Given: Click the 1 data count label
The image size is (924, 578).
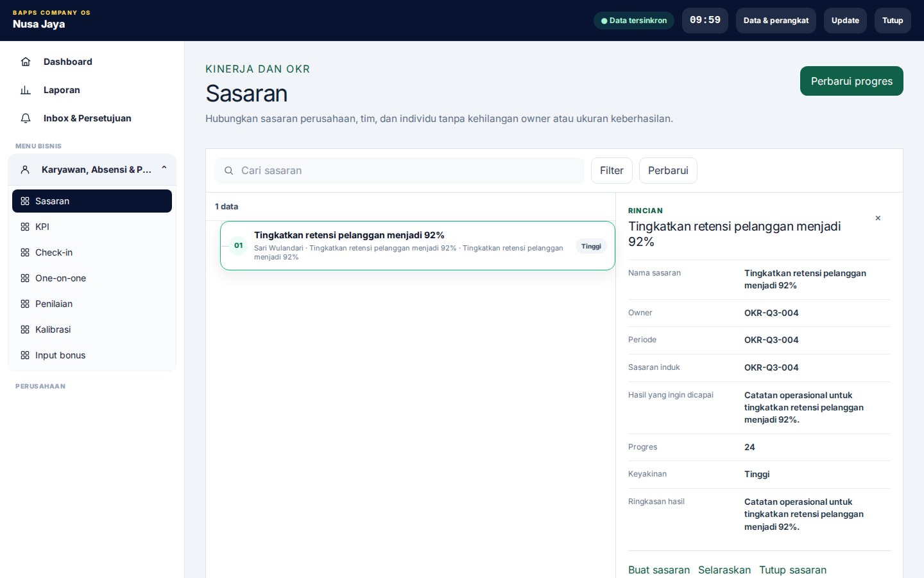Looking at the screenshot, I should [227, 207].
